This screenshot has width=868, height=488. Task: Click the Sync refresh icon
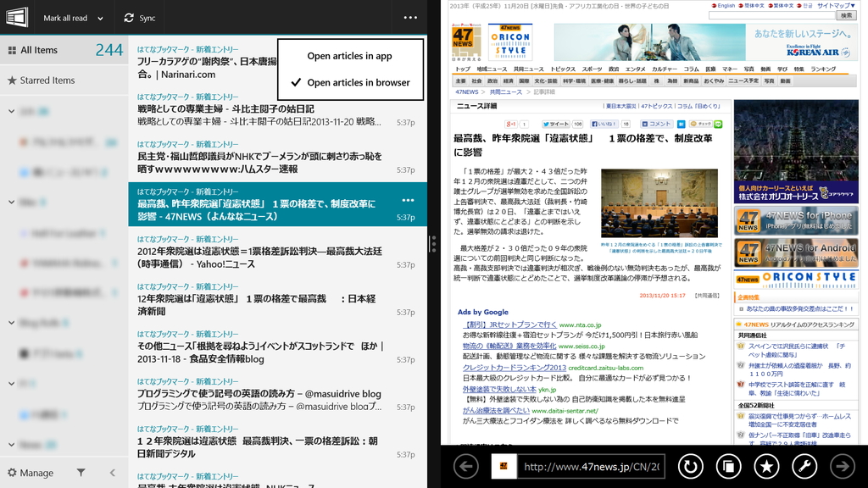[x=129, y=18]
